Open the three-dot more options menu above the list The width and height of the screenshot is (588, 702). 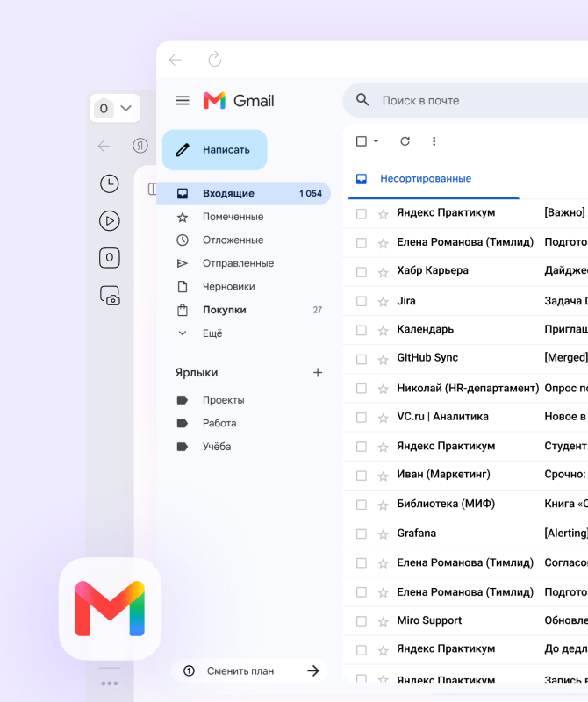click(434, 141)
